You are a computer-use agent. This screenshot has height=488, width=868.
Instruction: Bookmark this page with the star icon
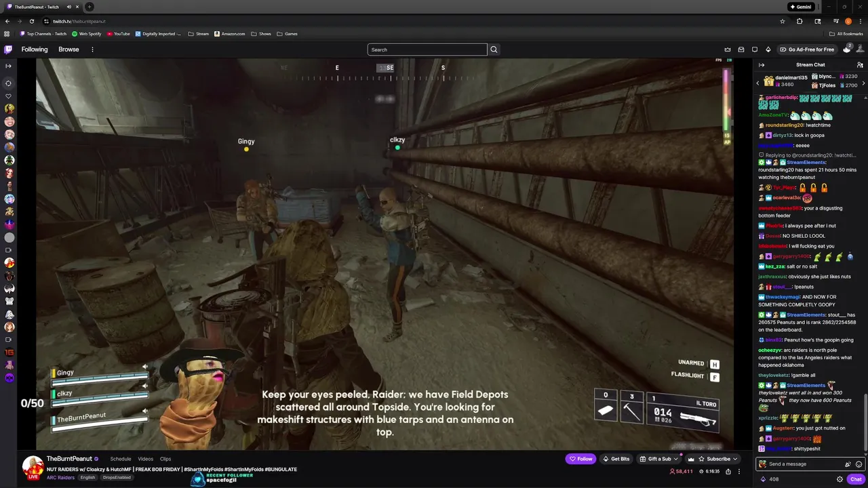(782, 21)
